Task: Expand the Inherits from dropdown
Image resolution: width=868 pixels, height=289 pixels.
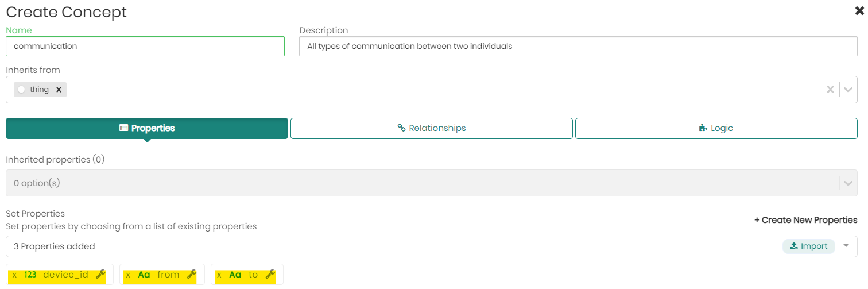Action: tap(848, 90)
